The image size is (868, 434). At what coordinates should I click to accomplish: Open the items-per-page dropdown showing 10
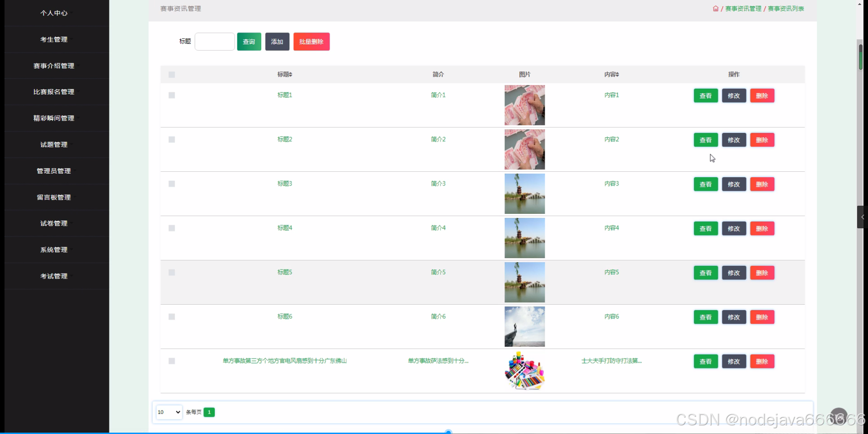pos(168,412)
